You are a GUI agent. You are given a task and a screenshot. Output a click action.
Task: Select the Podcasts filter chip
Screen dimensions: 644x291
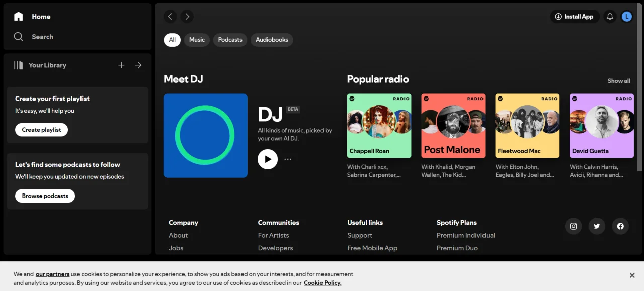pyautogui.click(x=230, y=40)
